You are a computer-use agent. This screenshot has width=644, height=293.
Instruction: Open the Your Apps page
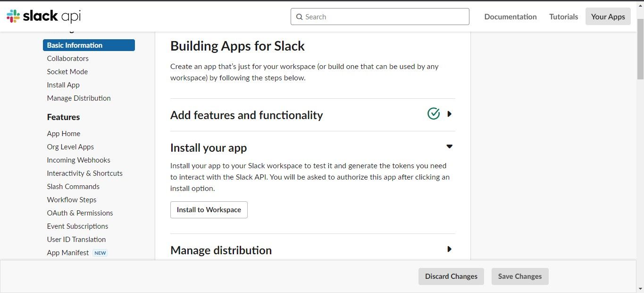click(x=608, y=16)
